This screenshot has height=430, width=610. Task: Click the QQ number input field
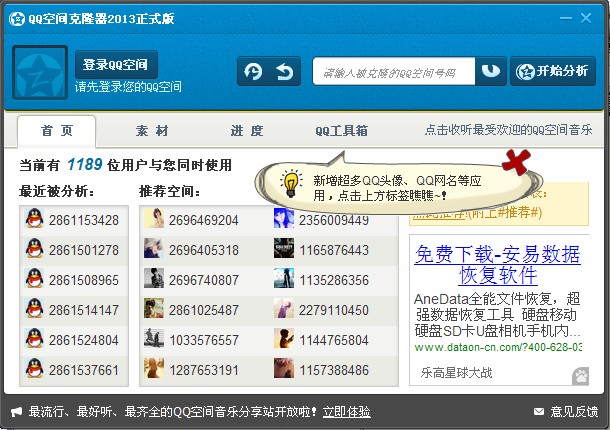393,72
